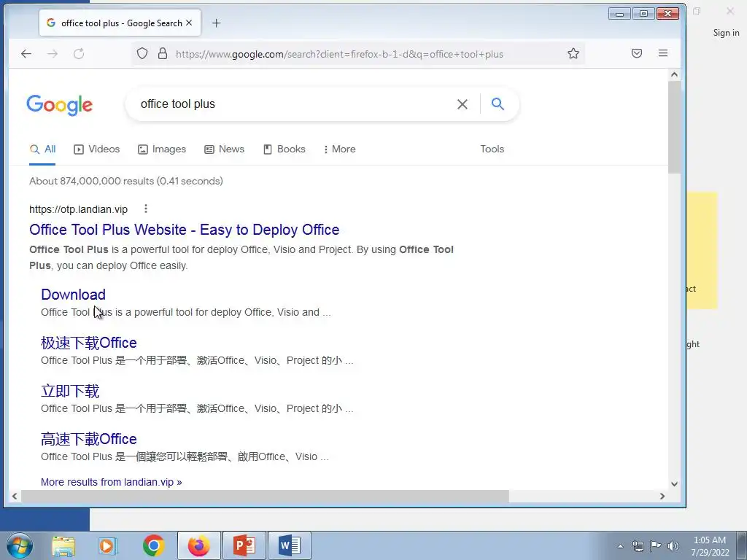Switch to Word in the taskbar

point(289,545)
